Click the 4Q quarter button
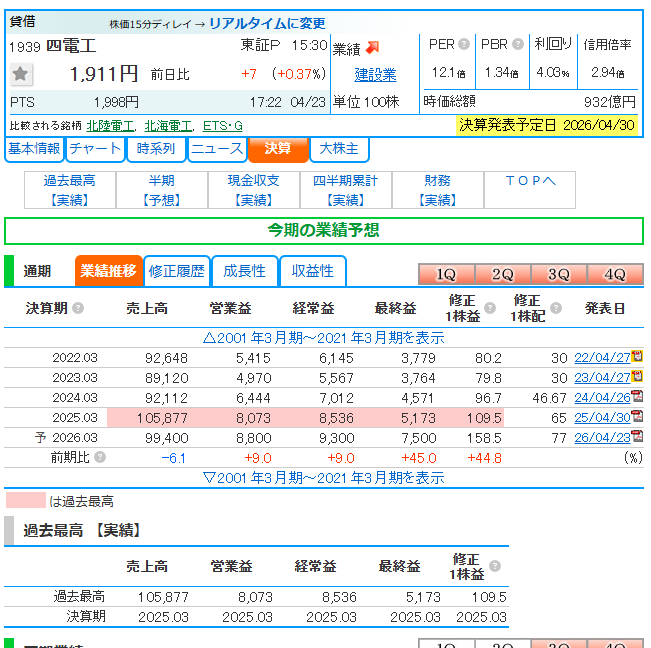651x648 pixels. coord(615,274)
